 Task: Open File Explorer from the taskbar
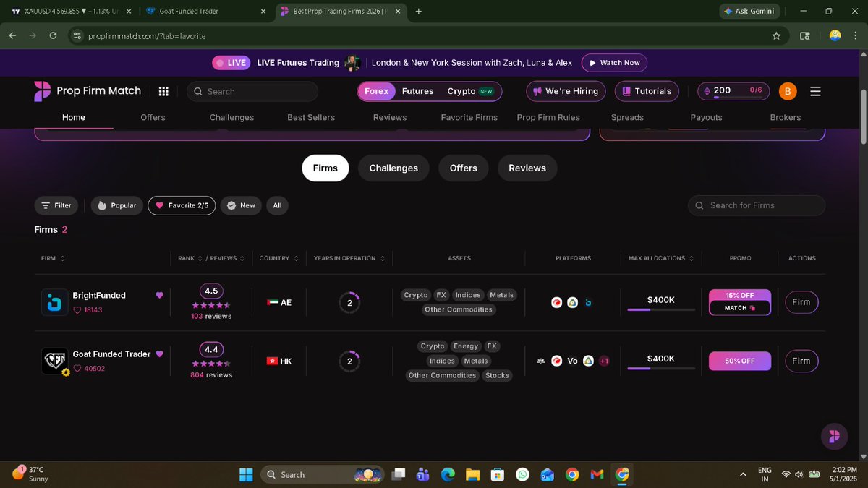pos(472,474)
